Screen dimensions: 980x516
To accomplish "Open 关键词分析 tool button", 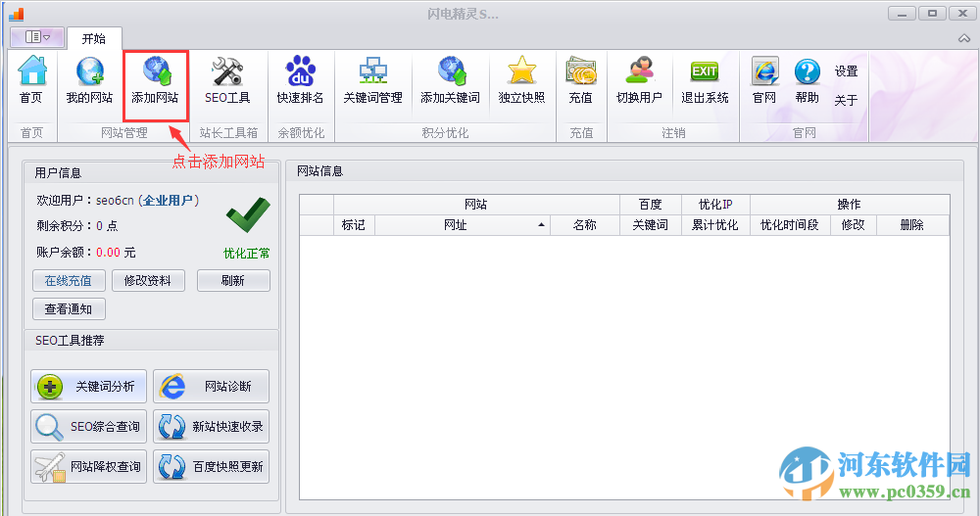I will click(89, 386).
